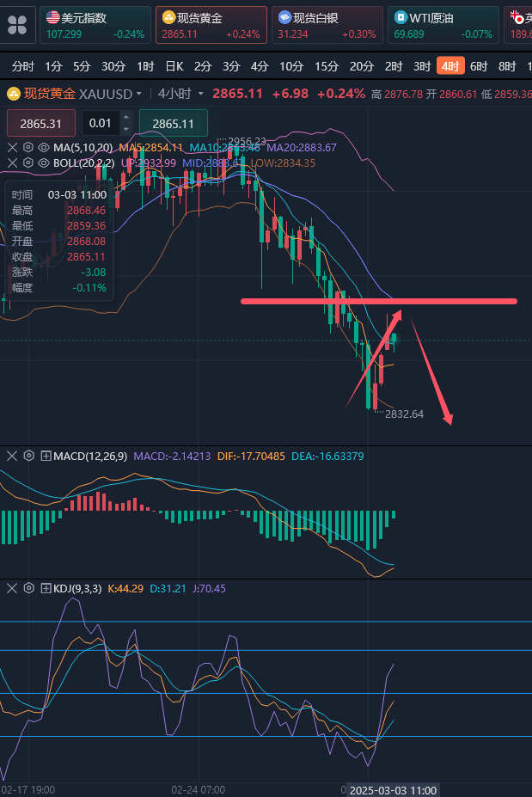This screenshot has height=797, width=532.
Task: Click the 2865.31 sell price button
Action: point(40,124)
